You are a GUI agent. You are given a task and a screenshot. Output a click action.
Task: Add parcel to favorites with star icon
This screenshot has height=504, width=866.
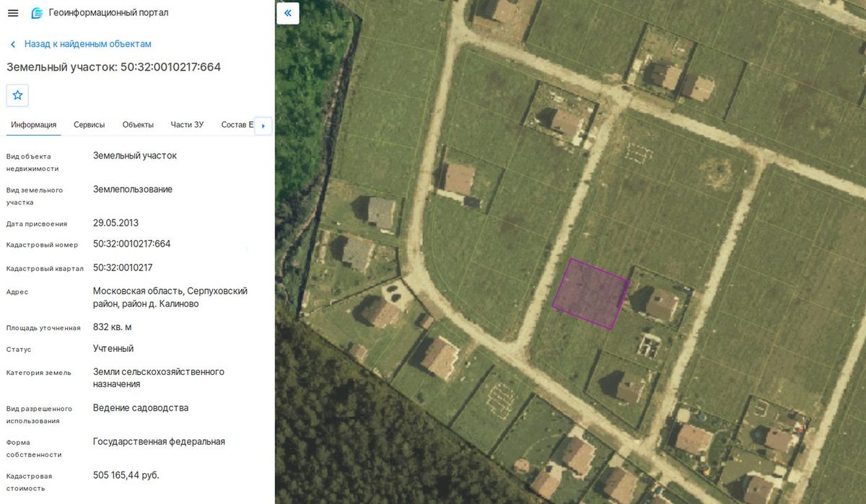(17, 95)
